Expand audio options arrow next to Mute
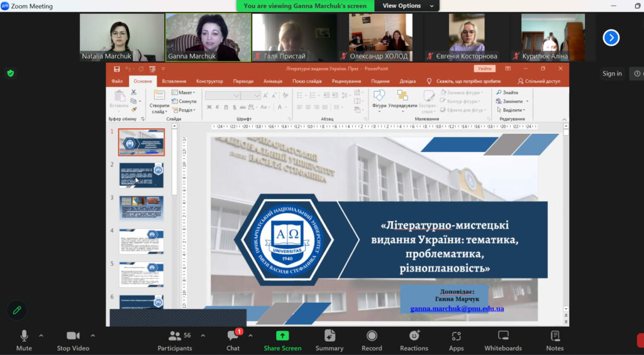Viewport: 644px width, 355px height. (42, 336)
